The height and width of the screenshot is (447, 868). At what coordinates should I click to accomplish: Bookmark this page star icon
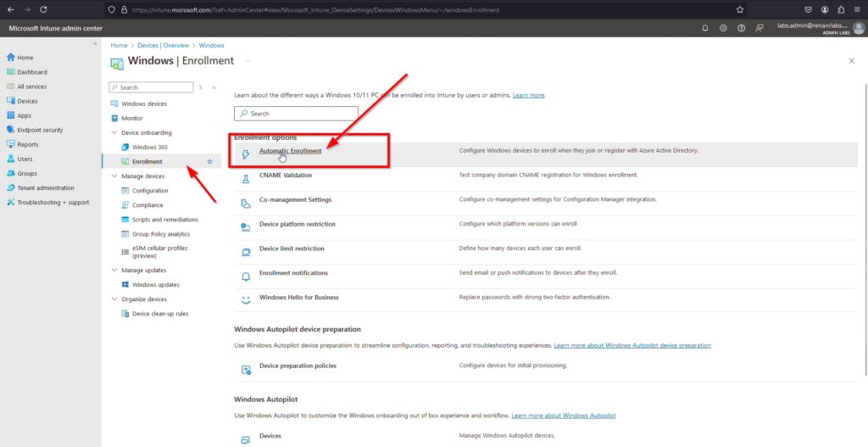(x=740, y=9)
